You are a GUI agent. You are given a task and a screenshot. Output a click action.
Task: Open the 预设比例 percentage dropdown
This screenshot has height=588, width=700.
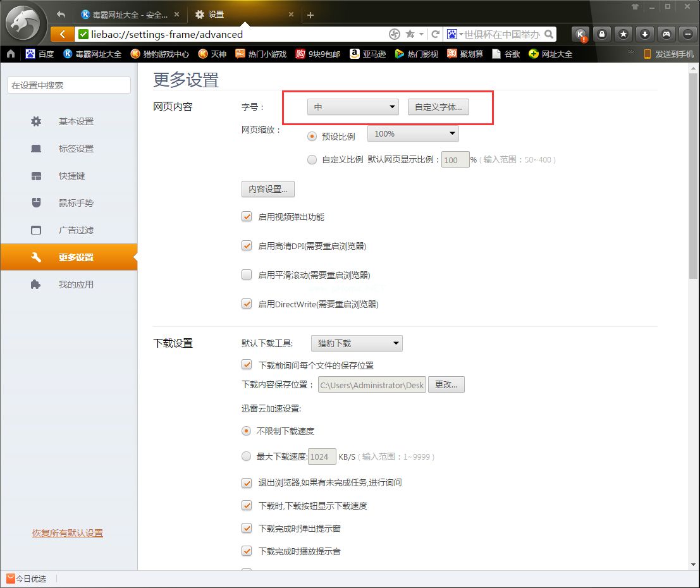click(413, 133)
